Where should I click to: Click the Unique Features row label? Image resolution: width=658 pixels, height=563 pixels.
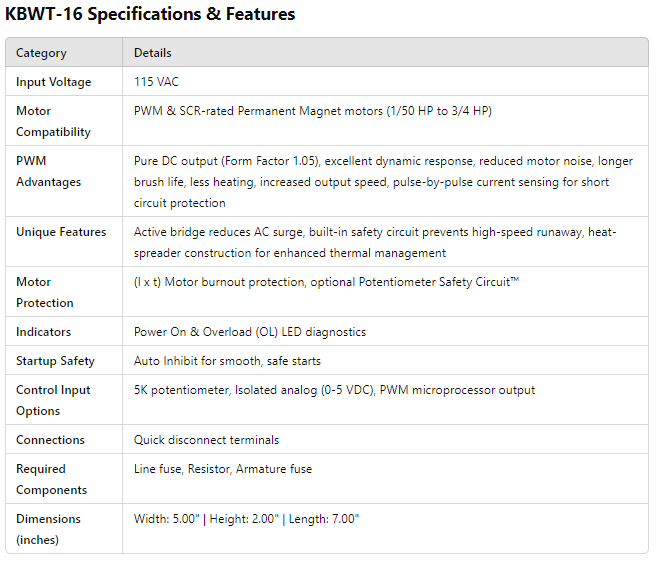point(61,232)
